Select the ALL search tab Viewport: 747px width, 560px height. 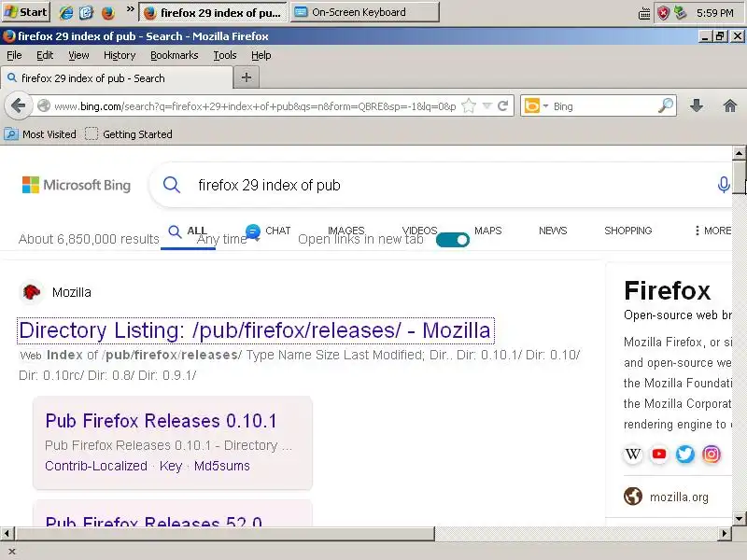[188, 231]
